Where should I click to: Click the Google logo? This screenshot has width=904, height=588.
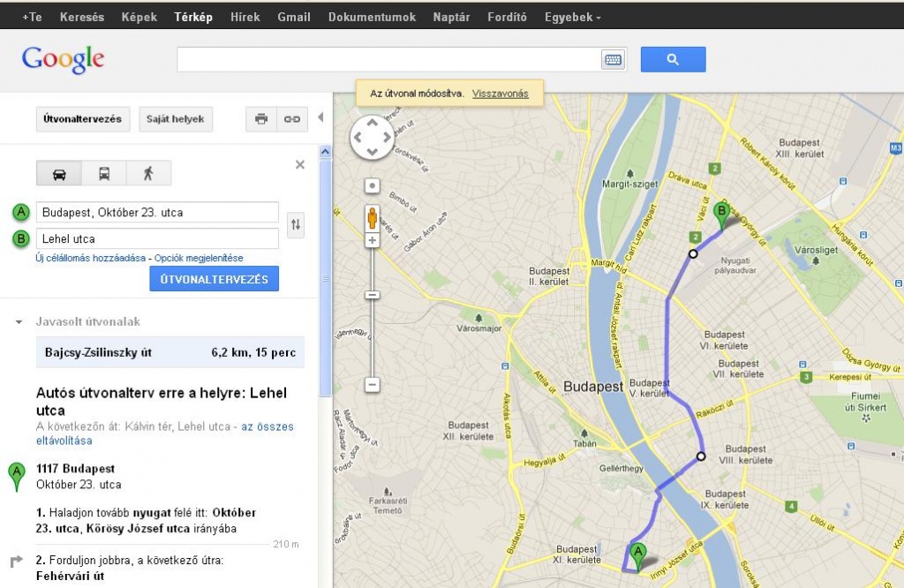point(63,59)
